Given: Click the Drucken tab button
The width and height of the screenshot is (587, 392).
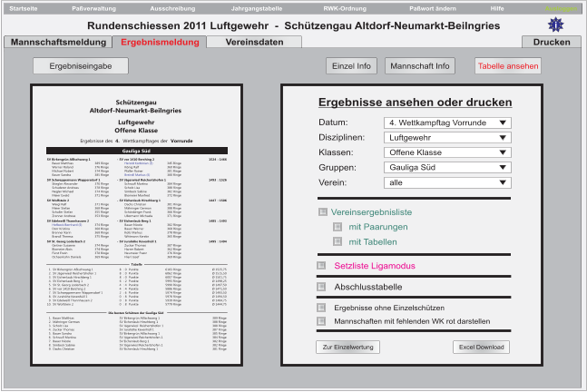Looking at the screenshot, I should pyautogui.click(x=552, y=42).
